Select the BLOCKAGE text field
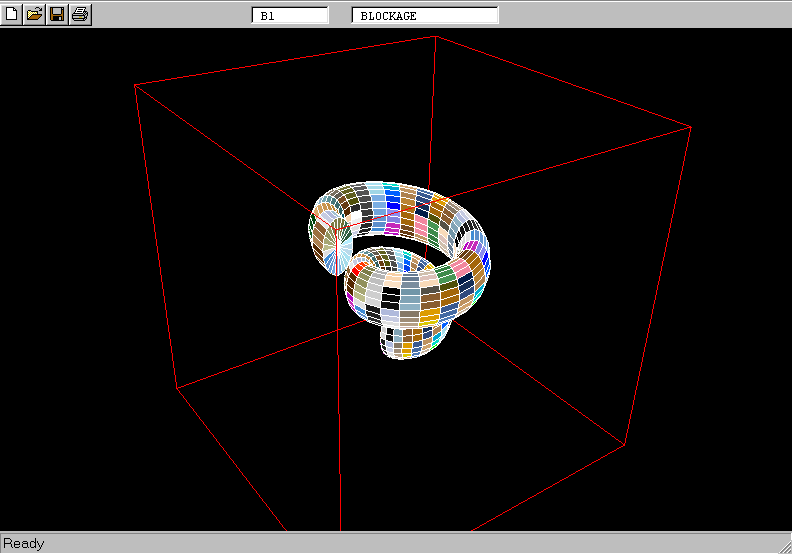The width and height of the screenshot is (792, 554). (425, 16)
